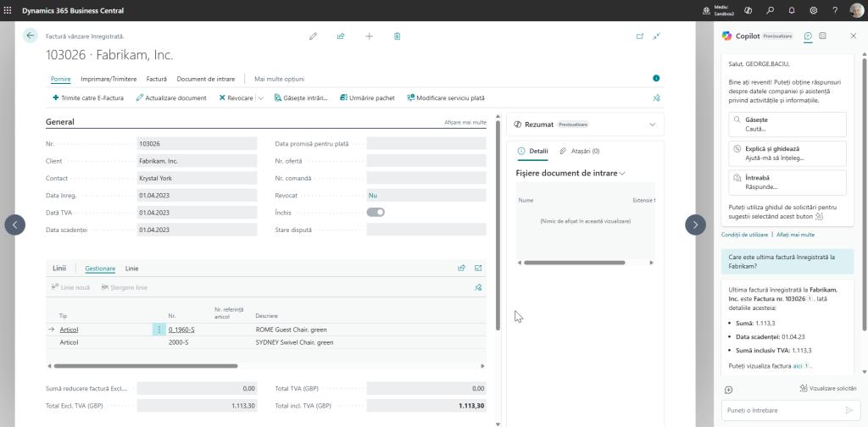
Task: Click Găsește intrări
Action: [301, 98]
